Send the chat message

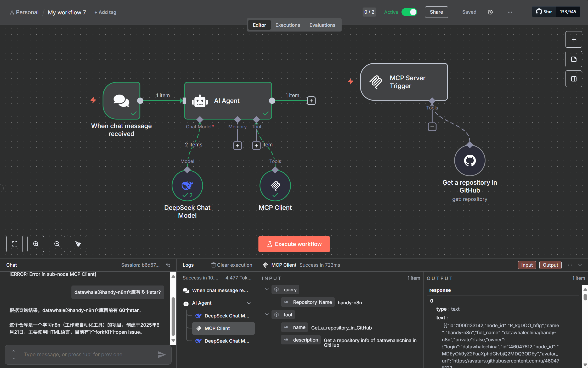[x=161, y=354]
